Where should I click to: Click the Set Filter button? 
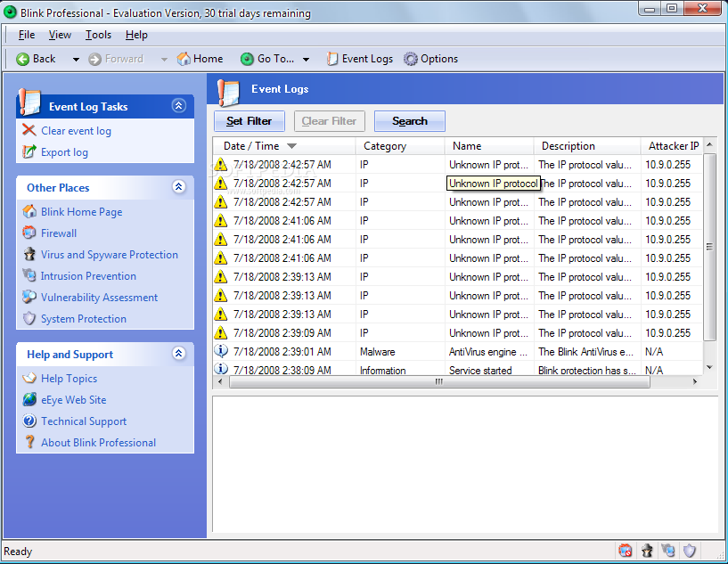[x=249, y=121]
